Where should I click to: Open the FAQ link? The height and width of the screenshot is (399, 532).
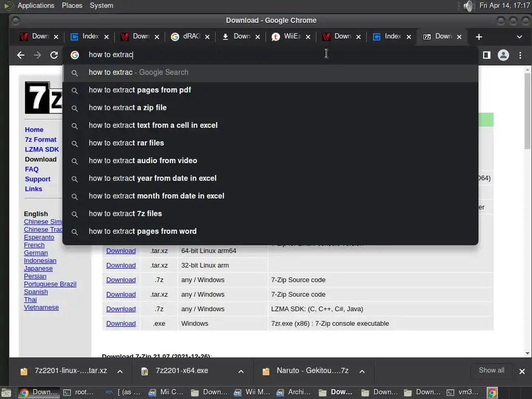[32, 169]
